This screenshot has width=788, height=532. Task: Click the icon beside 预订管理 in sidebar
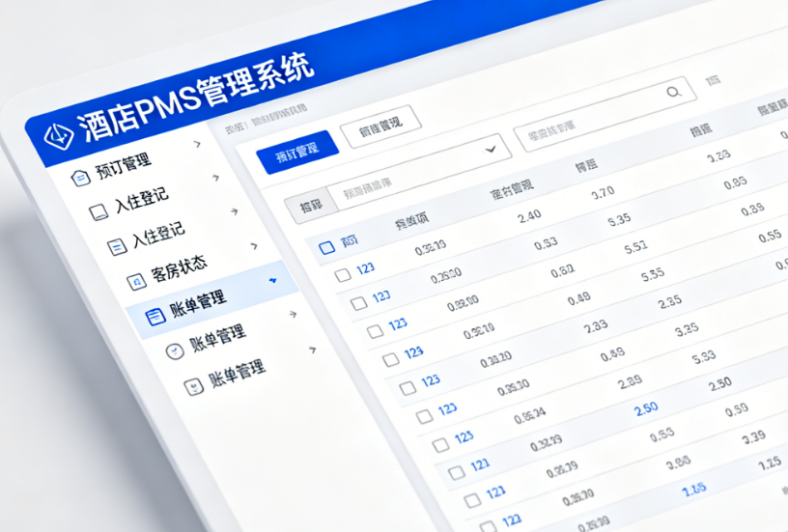(x=80, y=178)
